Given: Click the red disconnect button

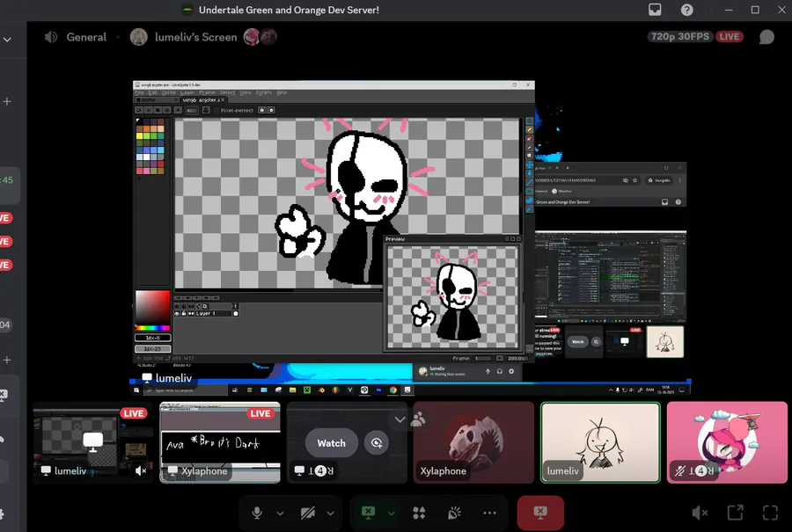Looking at the screenshot, I should (x=540, y=513).
